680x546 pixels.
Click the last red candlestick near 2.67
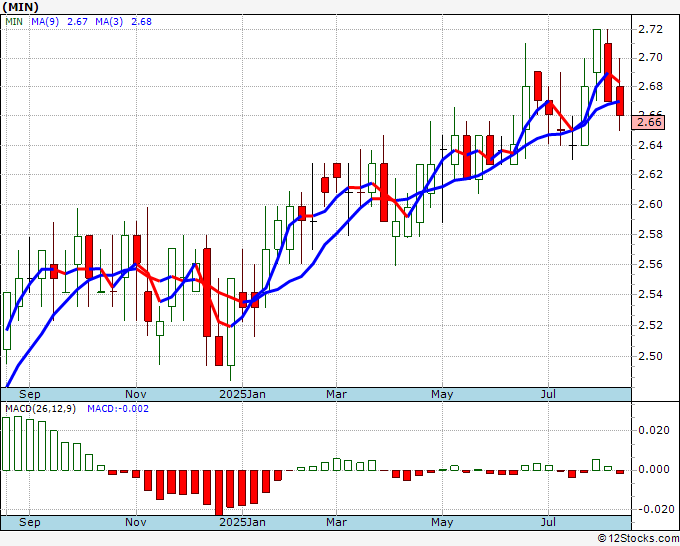(620, 101)
